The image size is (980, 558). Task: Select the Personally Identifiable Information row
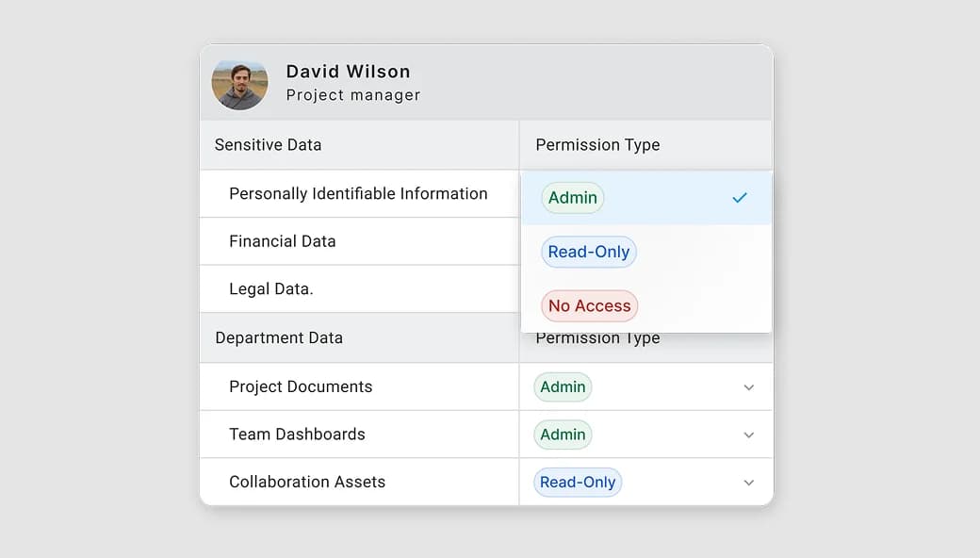click(358, 194)
